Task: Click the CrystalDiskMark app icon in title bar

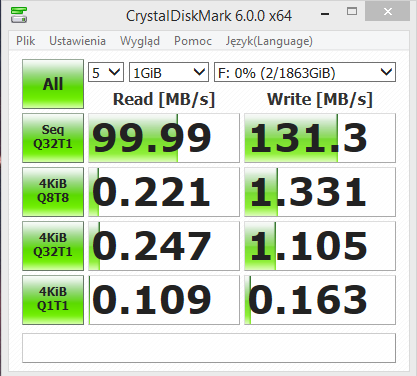Action: (19, 14)
